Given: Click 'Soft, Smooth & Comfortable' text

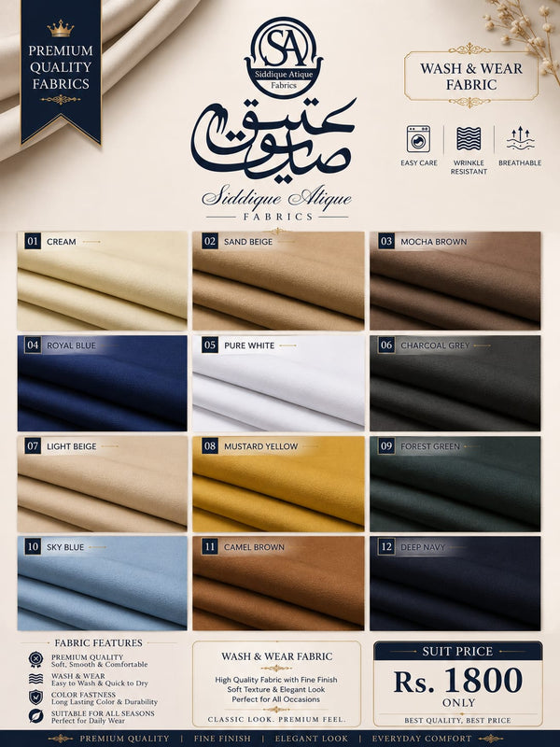Looking at the screenshot, I should click(99, 664).
